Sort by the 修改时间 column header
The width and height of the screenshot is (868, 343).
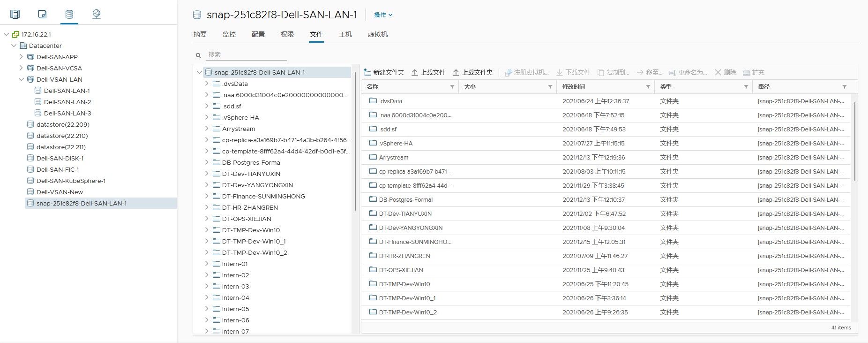[x=574, y=87]
